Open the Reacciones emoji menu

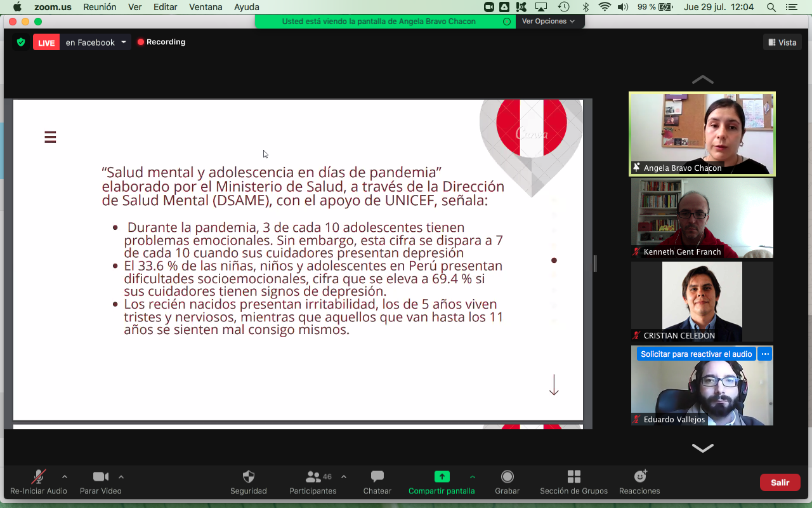639,477
